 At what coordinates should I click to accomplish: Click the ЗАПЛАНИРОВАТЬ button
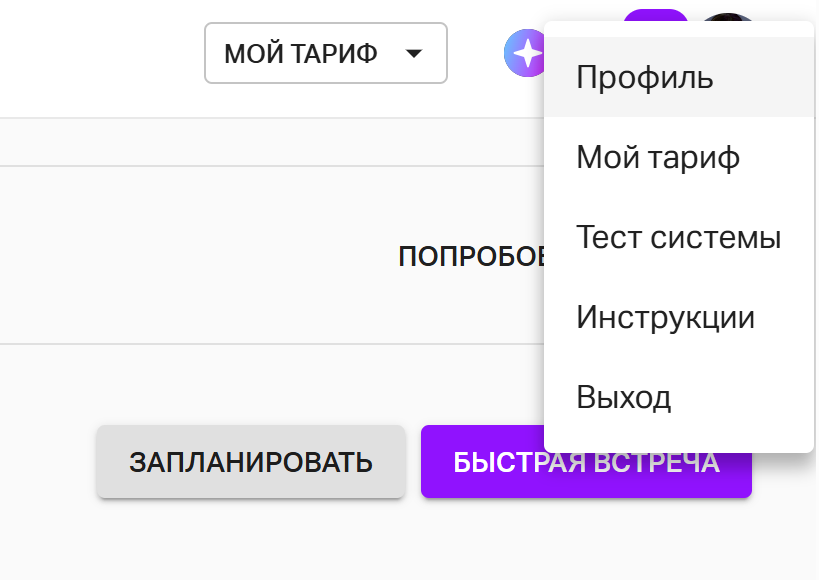coord(251,462)
